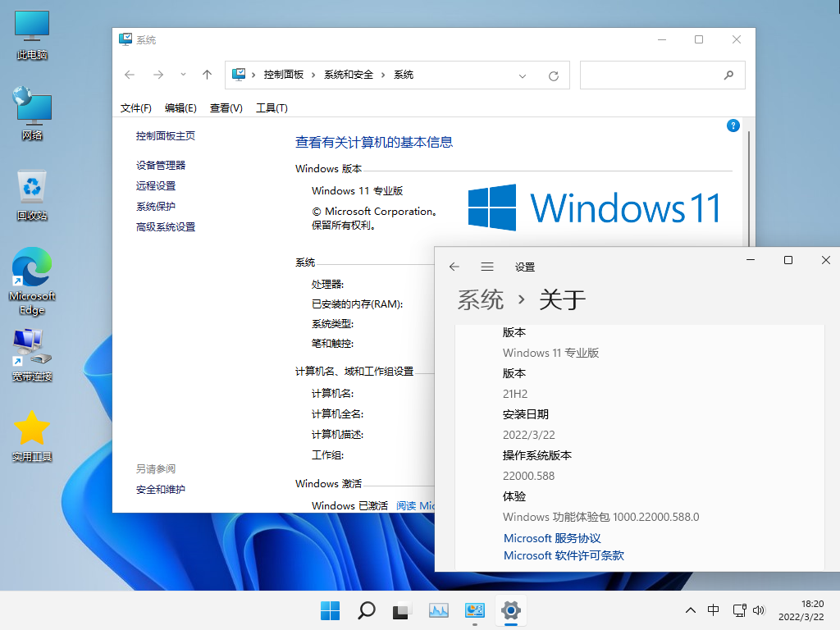Open the resource monitor taskbar icon

439,610
